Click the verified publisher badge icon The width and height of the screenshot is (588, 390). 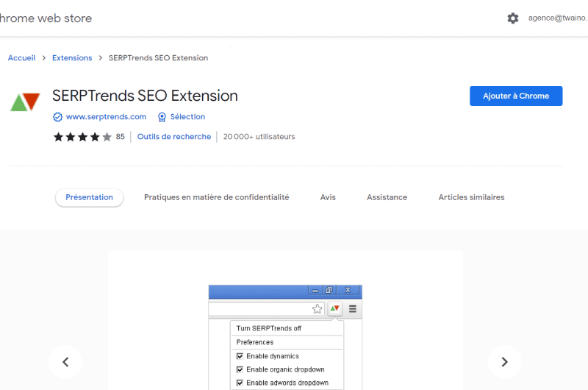pyautogui.click(x=57, y=117)
